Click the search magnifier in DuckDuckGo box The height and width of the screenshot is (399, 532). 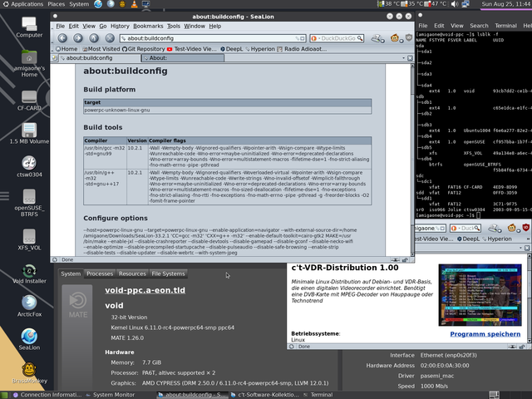point(360,38)
